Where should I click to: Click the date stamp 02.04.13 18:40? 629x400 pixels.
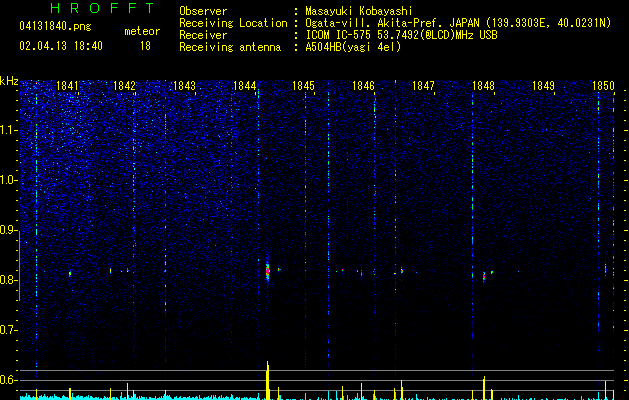(x=61, y=46)
